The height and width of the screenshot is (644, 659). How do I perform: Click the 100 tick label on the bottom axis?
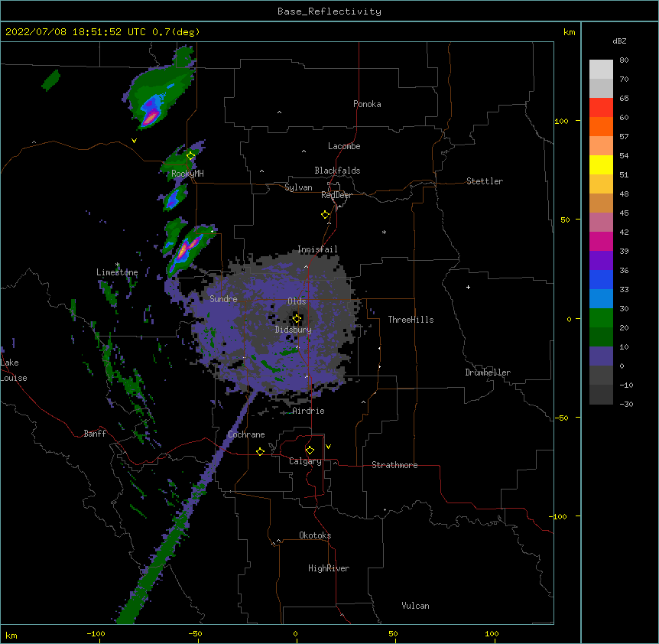[x=492, y=633]
